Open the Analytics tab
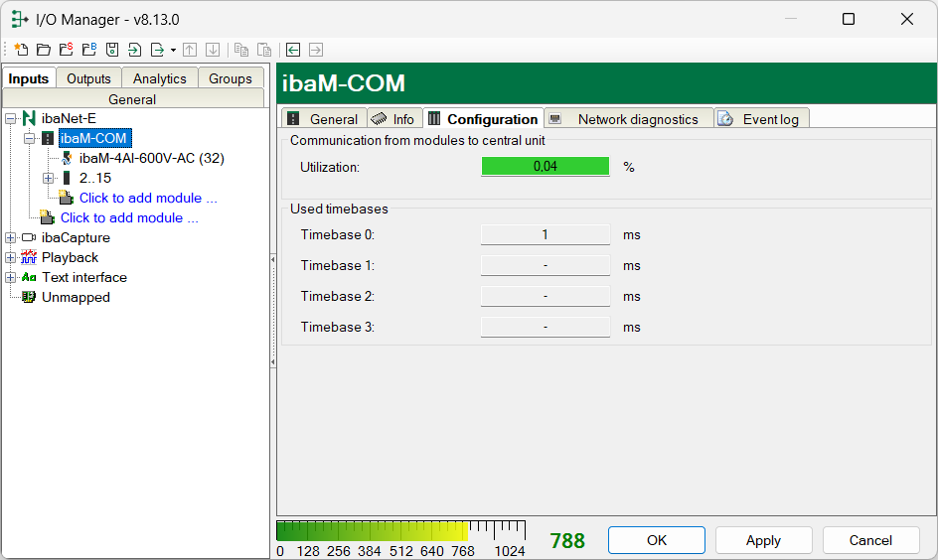 point(160,78)
